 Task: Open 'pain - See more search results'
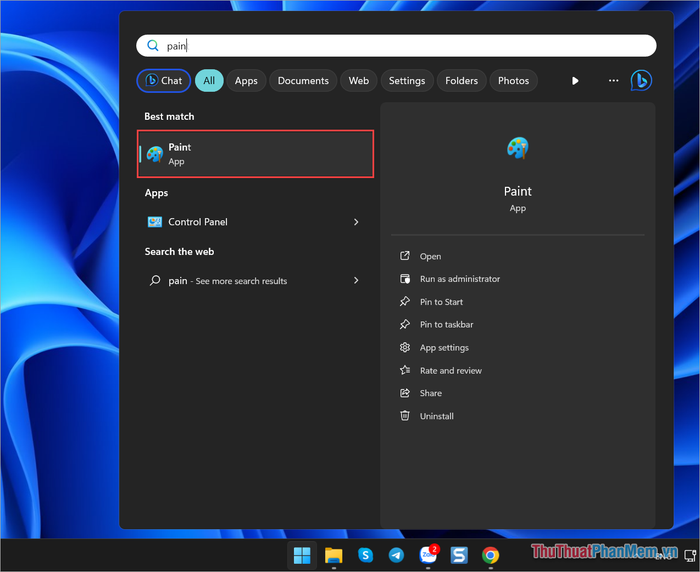tap(255, 280)
